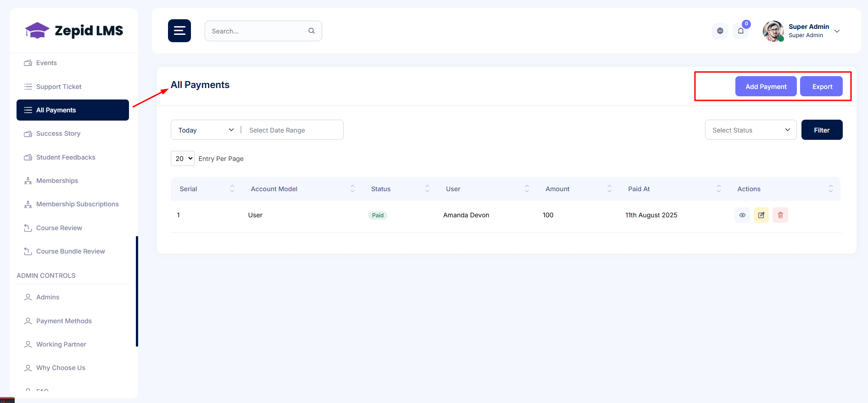
Task: Sort table by Status column
Action: 427,188
